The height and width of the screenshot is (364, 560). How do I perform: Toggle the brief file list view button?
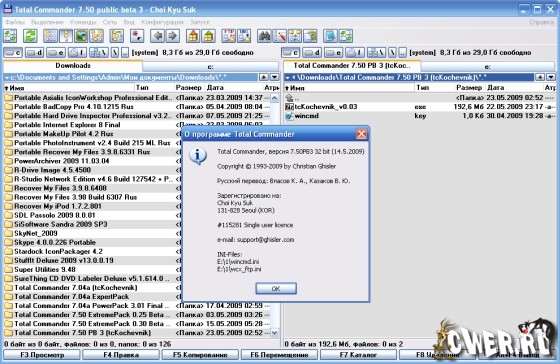click(50, 36)
